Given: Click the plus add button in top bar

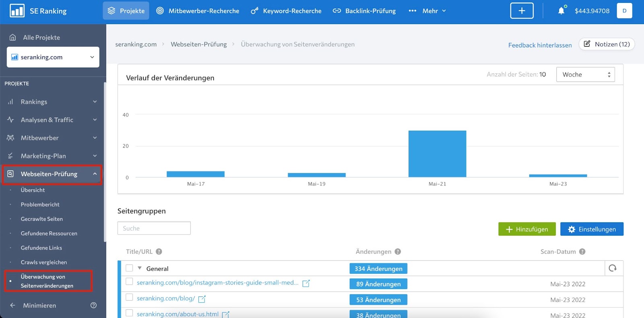Looking at the screenshot, I should click(x=522, y=11).
